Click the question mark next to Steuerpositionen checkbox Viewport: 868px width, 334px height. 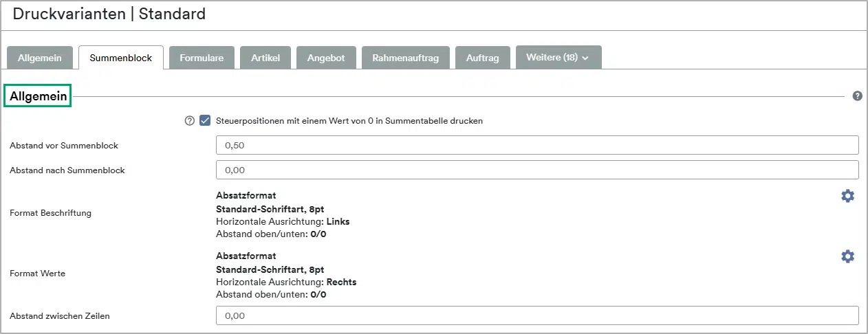(190, 121)
